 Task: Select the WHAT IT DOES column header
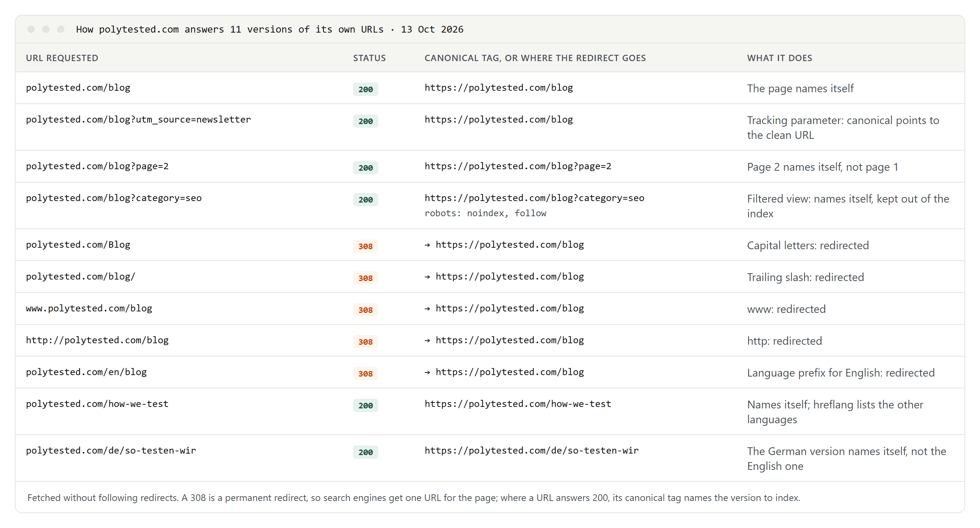click(779, 58)
